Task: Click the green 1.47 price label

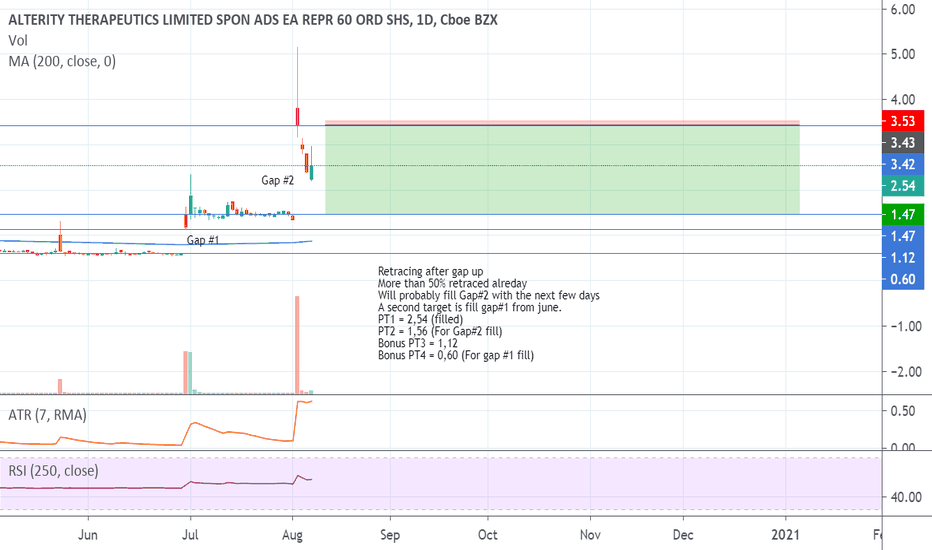Action: (x=903, y=215)
